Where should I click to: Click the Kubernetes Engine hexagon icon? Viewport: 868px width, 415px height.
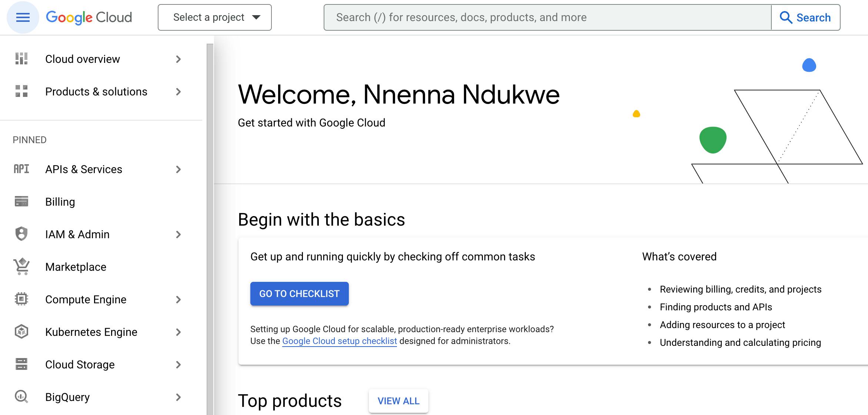pos(21,332)
